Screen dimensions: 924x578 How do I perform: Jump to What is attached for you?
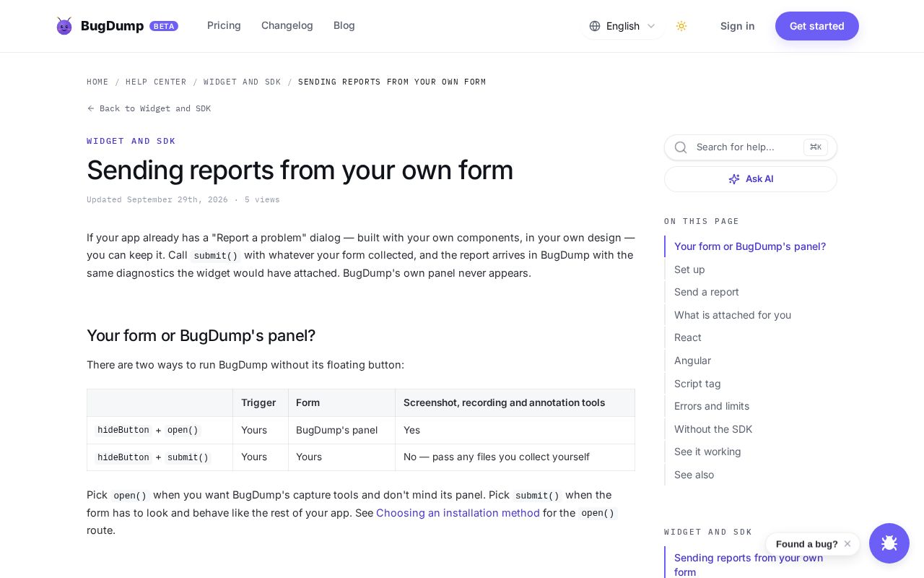(733, 315)
